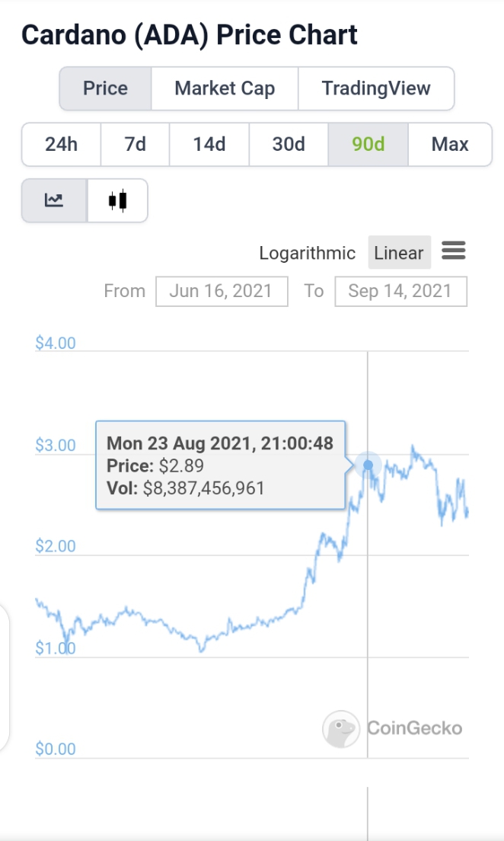Image resolution: width=504 pixels, height=841 pixels.
Task: Open the chart hamburger menu
Action: [x=454, y=251]
